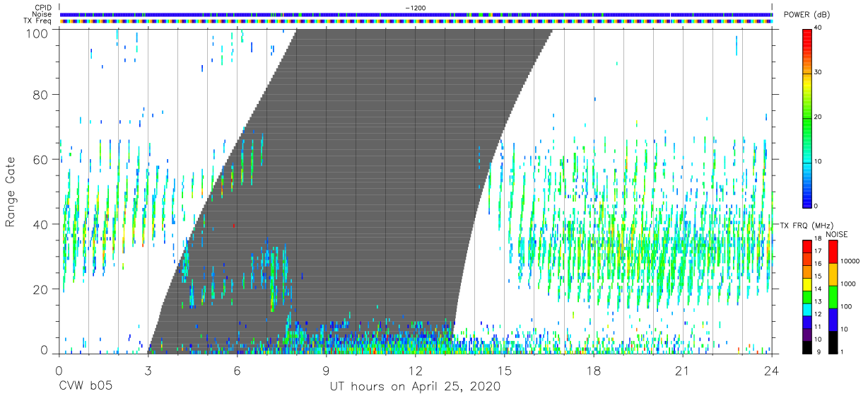Viewport: 868px width, 401px height.
Task: Click the CVW b05 radar beam label
Action: coord(86,387)
